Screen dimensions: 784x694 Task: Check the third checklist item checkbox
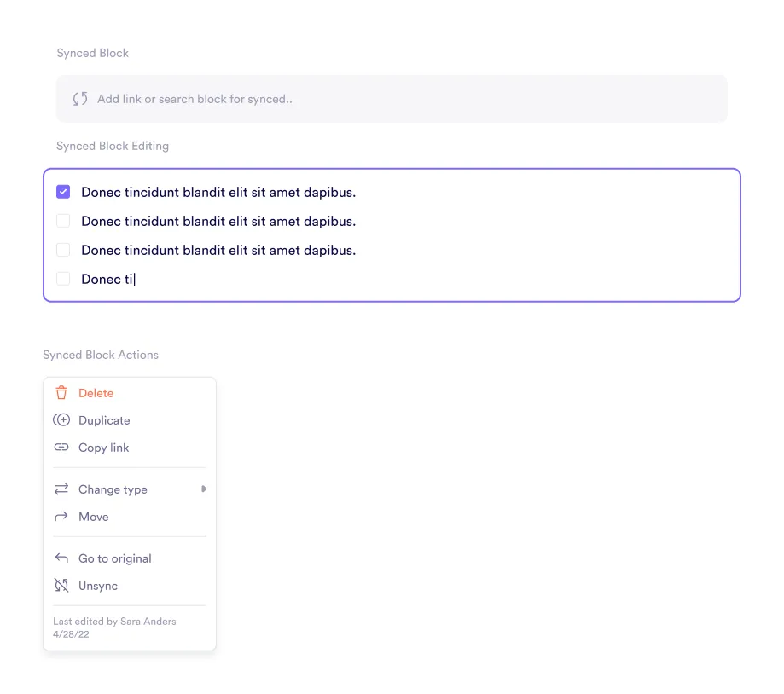click(63, 250)
